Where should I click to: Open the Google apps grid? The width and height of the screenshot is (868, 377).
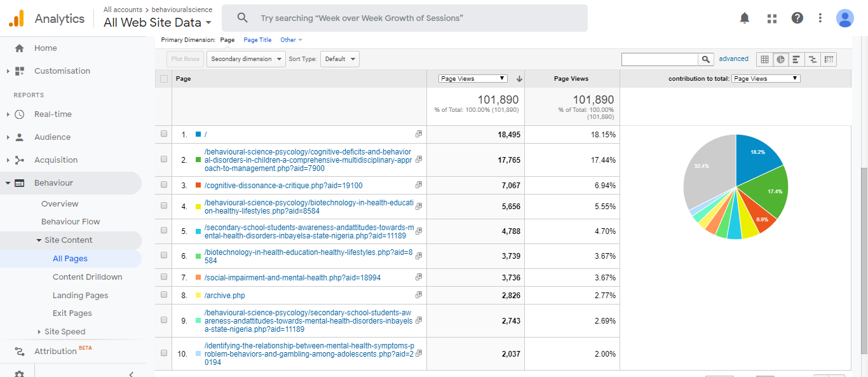point(772,18)
